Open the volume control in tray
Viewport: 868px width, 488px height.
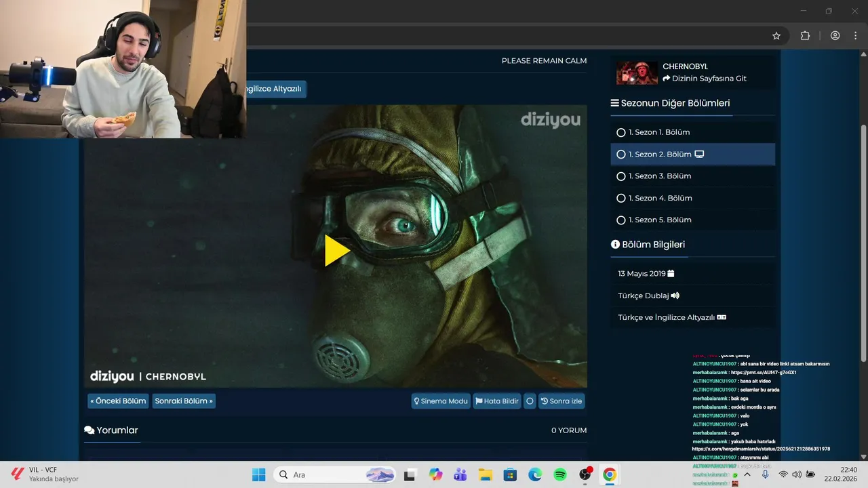pyautogui.click(x=796, y=474)
